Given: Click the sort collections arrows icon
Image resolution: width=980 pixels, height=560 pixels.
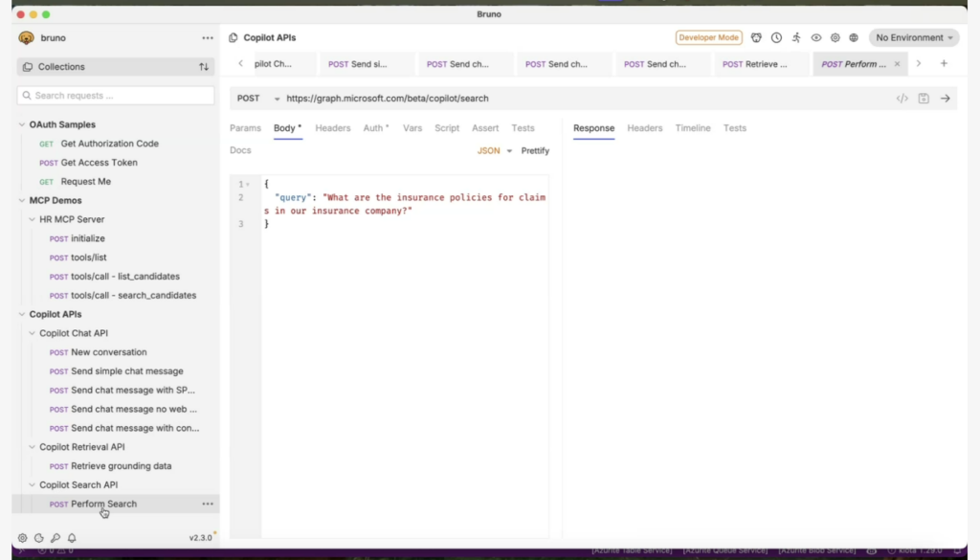Looking at the screenshot, I should pos(203,67).
